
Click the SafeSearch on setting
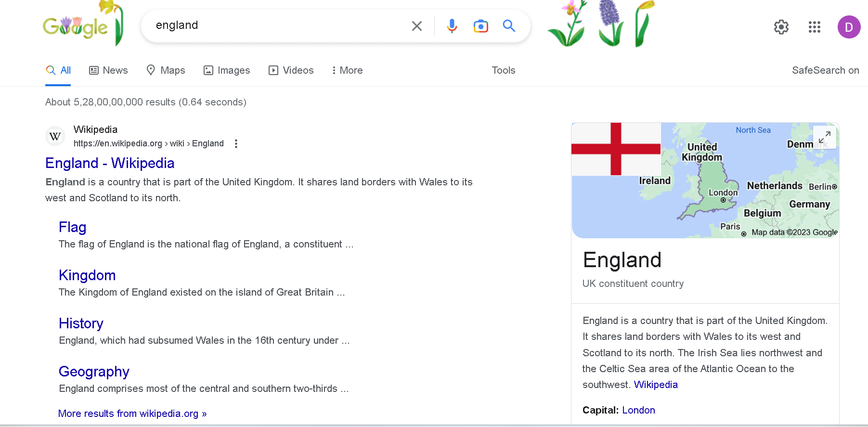(825, 70)
